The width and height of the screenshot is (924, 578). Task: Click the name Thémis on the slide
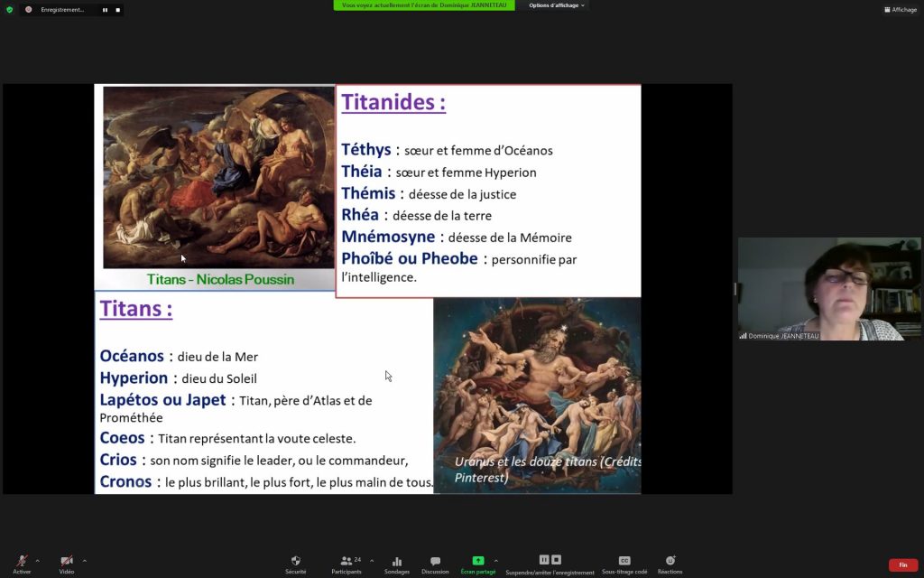368,193
